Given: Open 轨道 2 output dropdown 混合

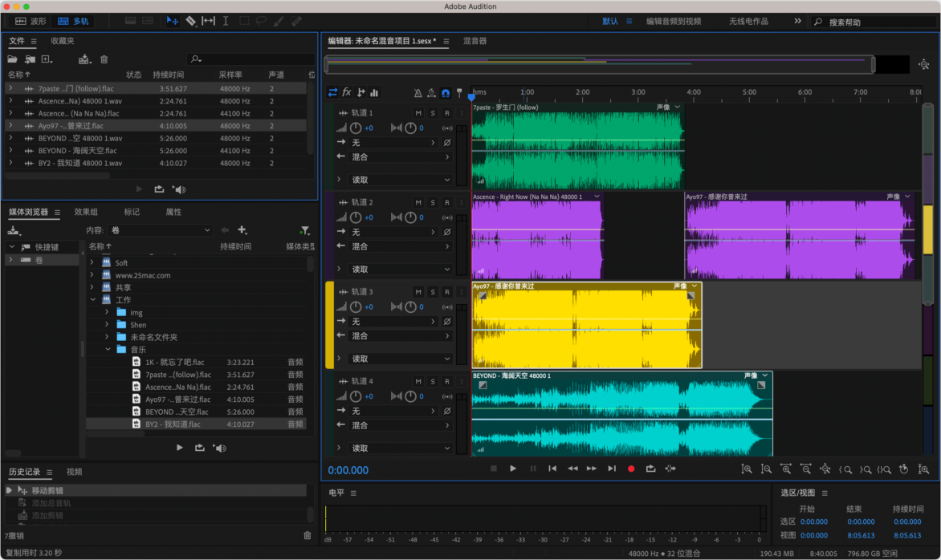Looking at the screenshot, I should (401, 246).
